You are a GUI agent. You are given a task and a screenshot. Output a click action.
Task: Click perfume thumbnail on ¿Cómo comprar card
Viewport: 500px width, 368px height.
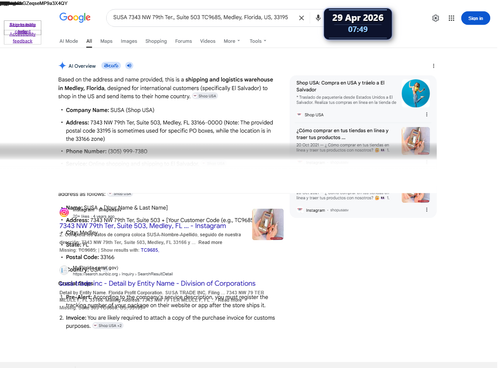coord(416,141)
